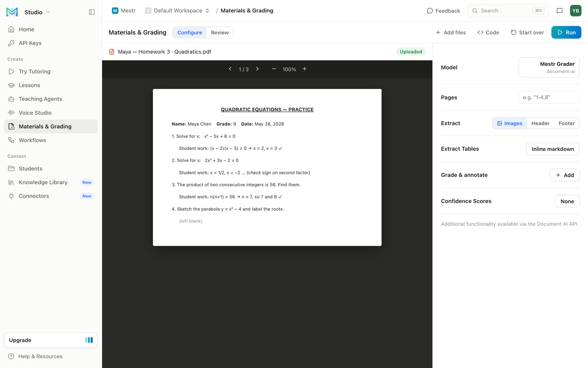Screen dimensions: 588x368
Task: Click the Mestr logo icon
Action: (12, 12)
